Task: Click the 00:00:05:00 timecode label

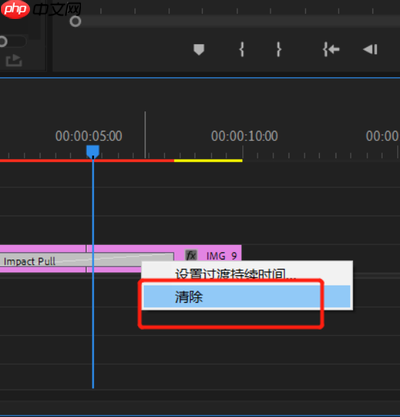Action: [x=89, y=136]
